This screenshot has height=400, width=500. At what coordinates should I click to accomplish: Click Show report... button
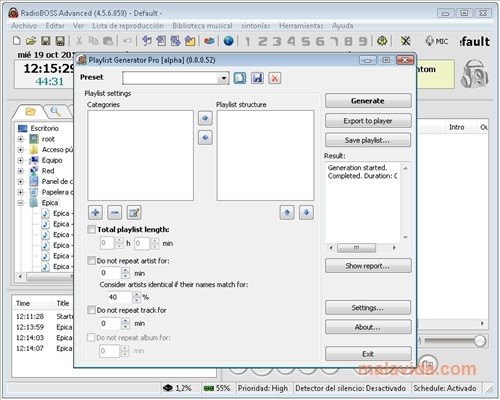(368, 266)
